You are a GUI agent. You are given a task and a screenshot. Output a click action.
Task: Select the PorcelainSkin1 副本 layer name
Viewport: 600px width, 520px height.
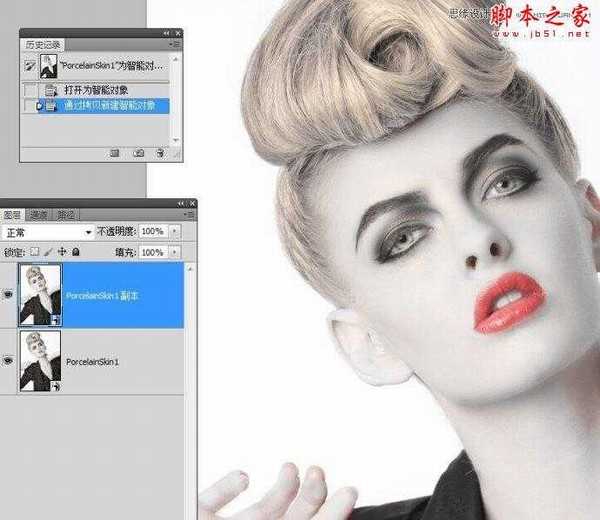(102, 296)
